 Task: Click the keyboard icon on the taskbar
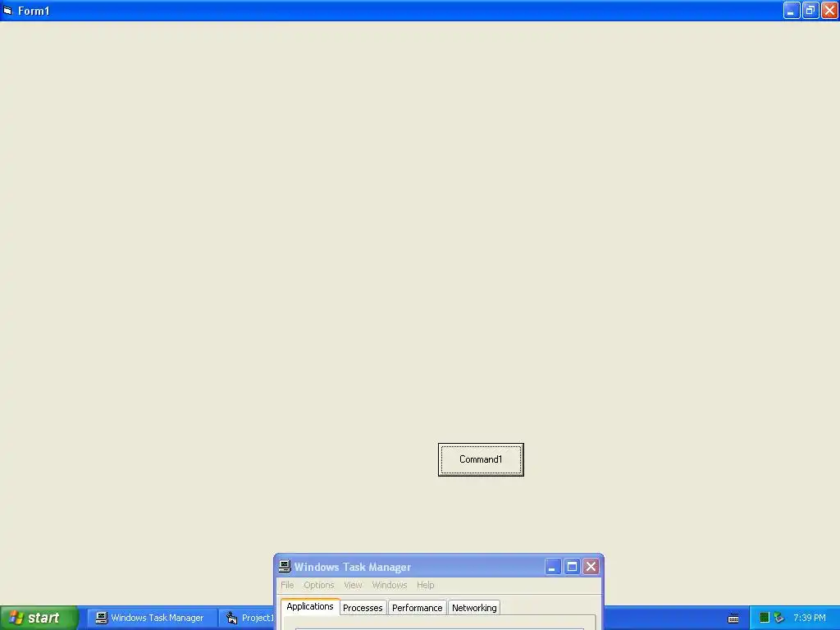pyautogui.click(x=733, y=619)
